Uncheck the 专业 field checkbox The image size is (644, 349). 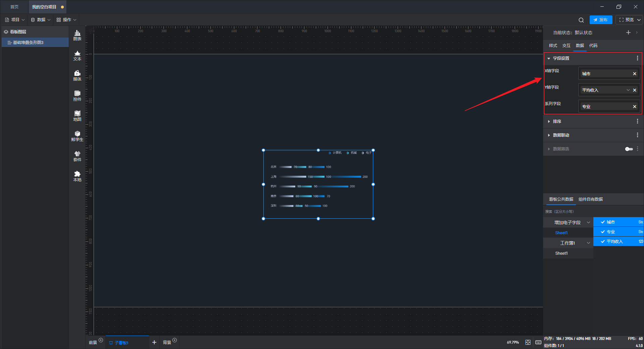(603, 232)
